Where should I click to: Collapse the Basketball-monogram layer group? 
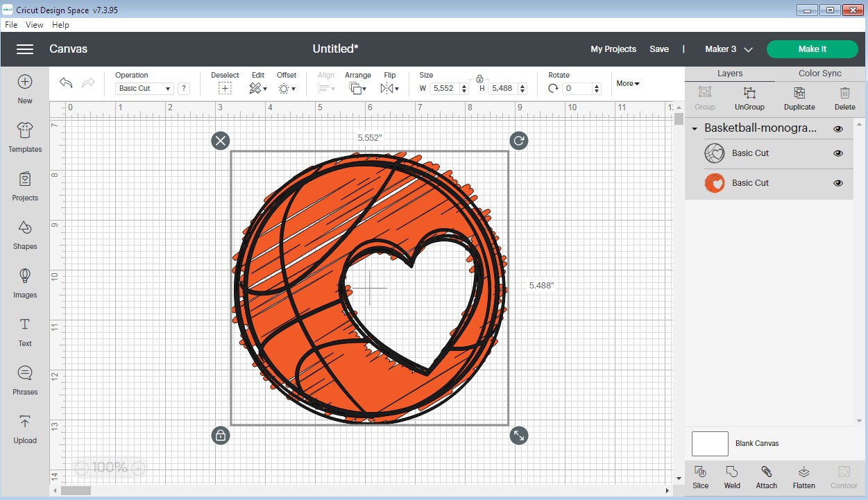click(694, 128)
